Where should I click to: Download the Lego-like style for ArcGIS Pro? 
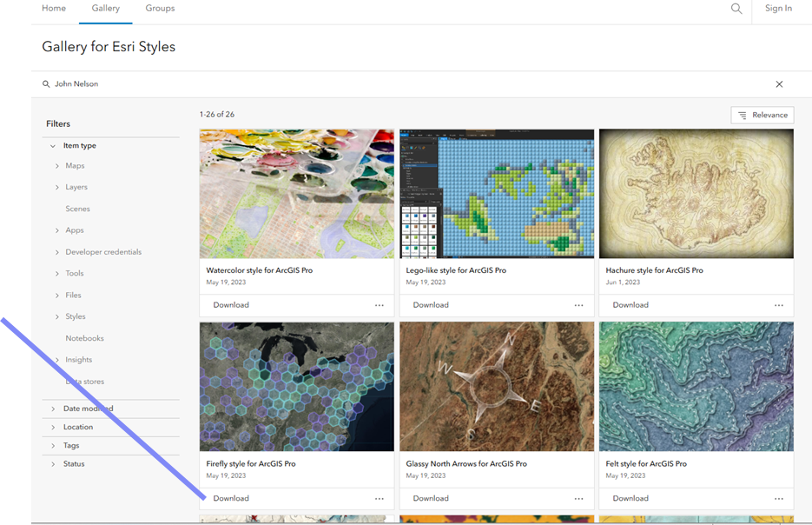(431, 305)
